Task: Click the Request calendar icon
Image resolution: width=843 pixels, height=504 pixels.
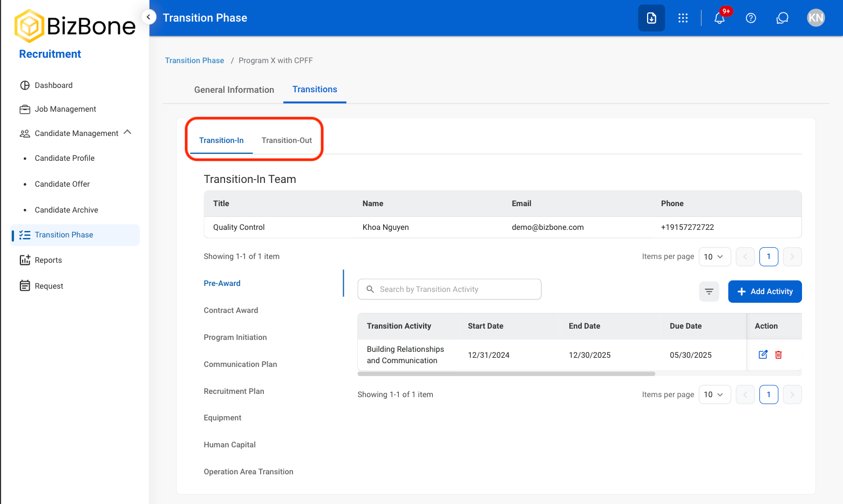Action: click(x=25, y=286)
